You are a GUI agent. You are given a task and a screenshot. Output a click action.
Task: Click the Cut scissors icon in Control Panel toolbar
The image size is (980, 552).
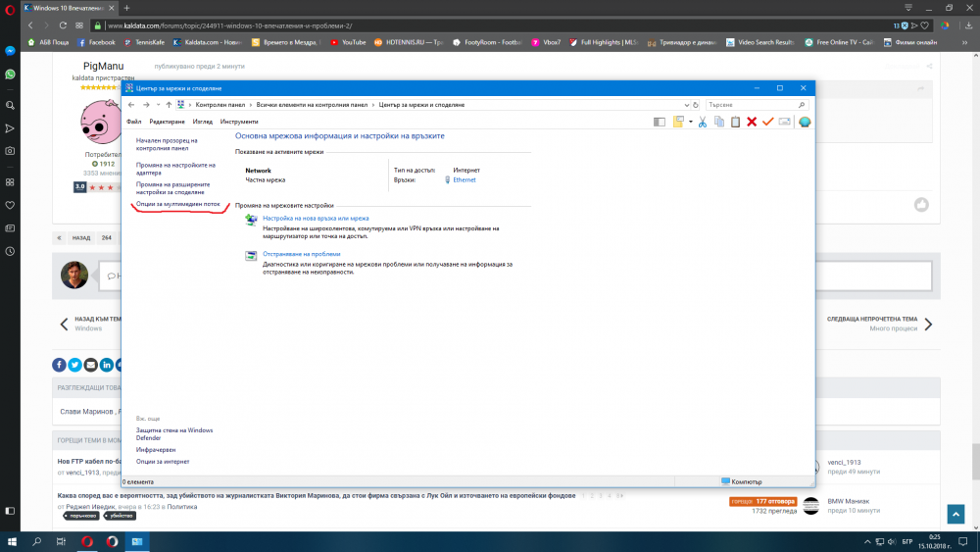[x=703, y=122]
